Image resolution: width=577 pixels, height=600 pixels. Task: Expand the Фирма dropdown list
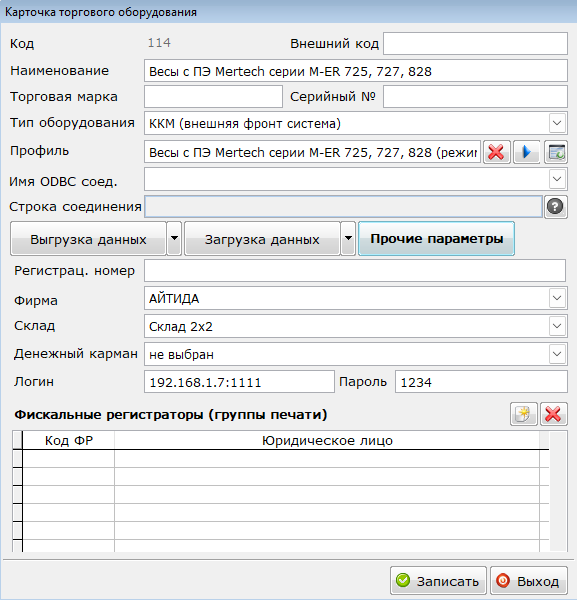click(557, 298)
